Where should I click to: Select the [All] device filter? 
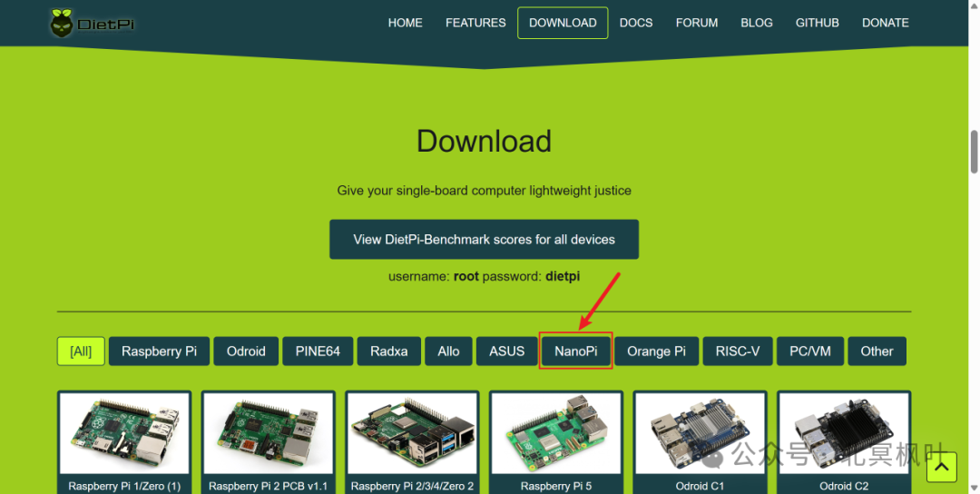pos(81,351)
